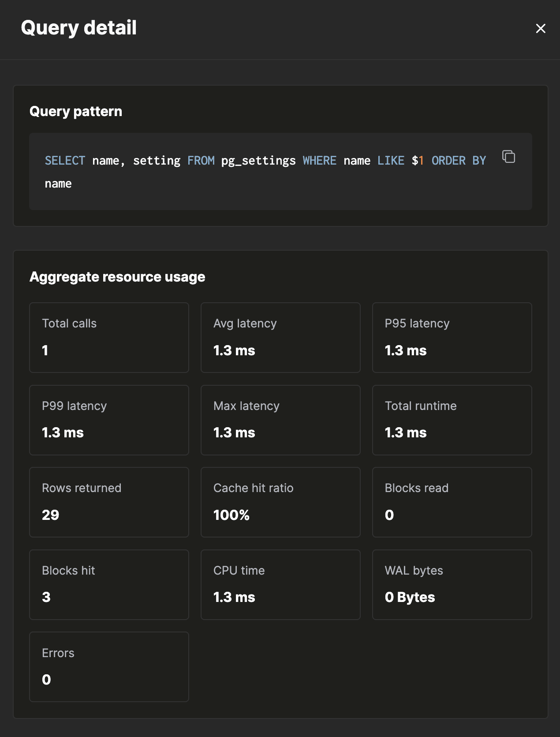
Task: Click the Rows returned value 29
Action: [x=51, y=515]
